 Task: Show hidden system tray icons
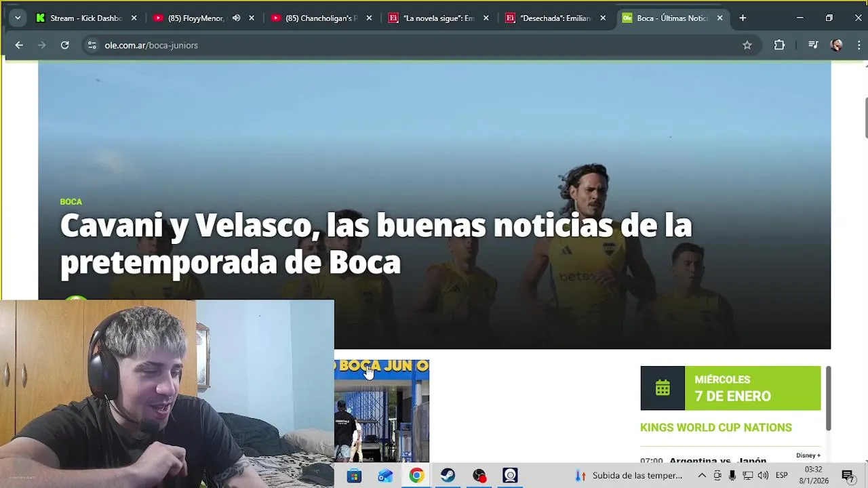pos(702,476)
